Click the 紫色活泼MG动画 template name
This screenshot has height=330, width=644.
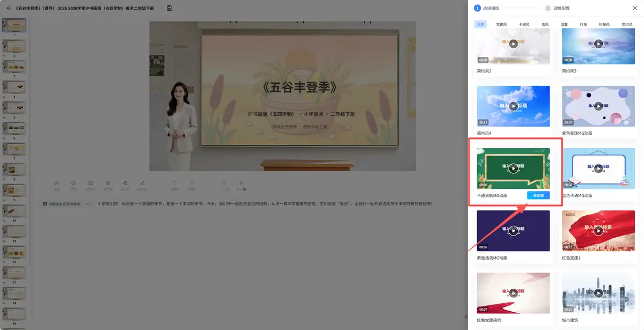click(492, 258)
